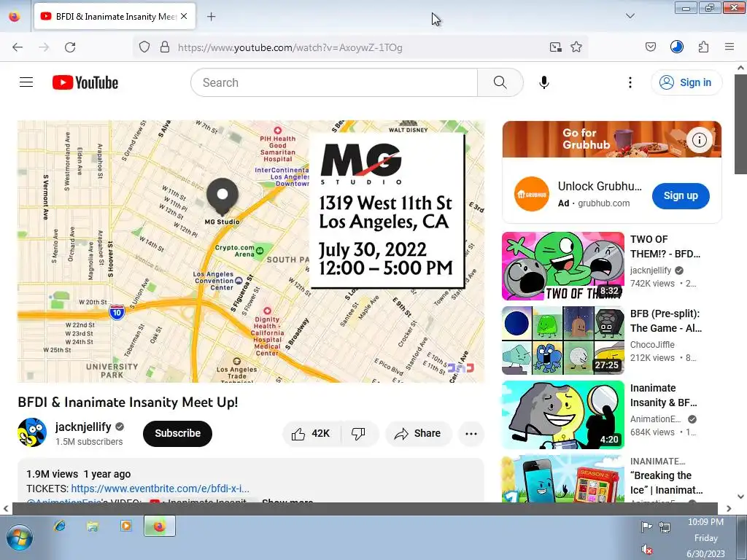This screenshot has width=747, height=560.
Task: Open Inanimate Insanity & BF... 4:20 thumbnail
Action: (562, 415)
